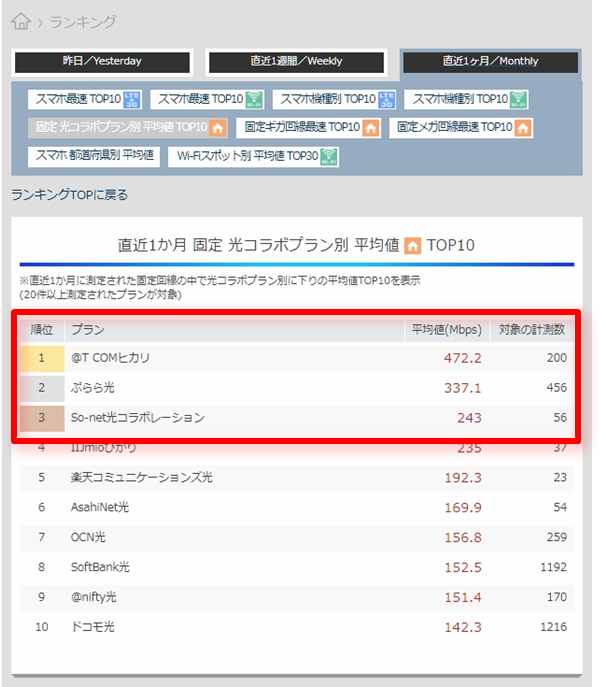Screen dimensions: 601x687
Task: Select the 直近1ヶ月/Monthly tab
Action: click(x=490, y=61)
